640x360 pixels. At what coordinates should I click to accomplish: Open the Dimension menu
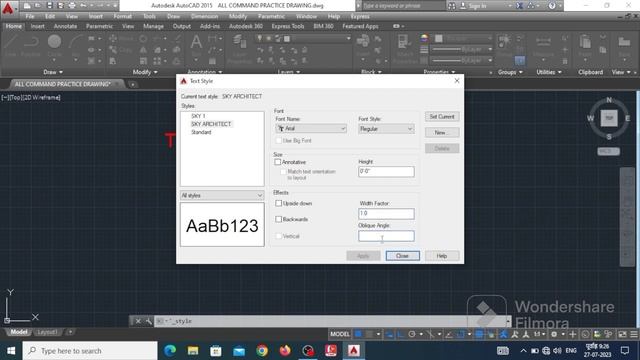[x=204, y=16]
